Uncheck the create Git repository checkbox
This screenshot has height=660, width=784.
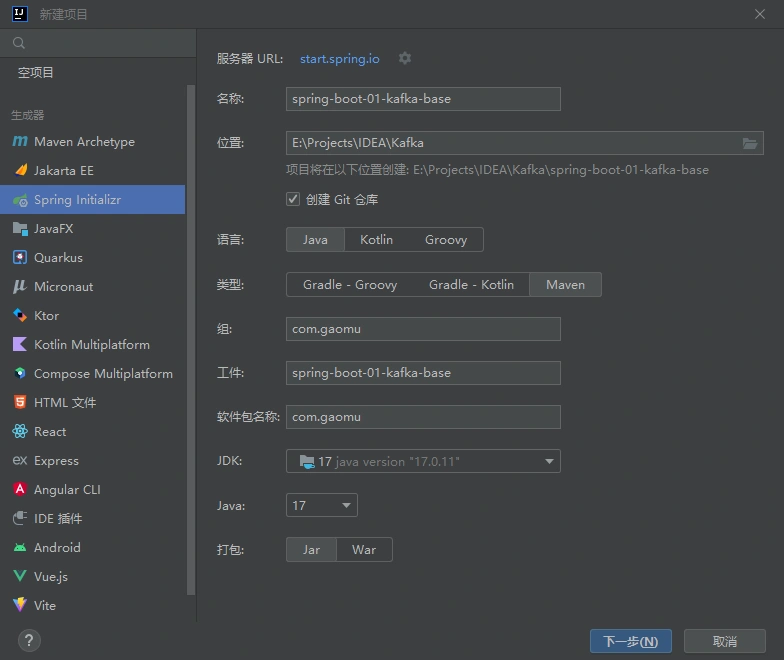coord(293,199)
